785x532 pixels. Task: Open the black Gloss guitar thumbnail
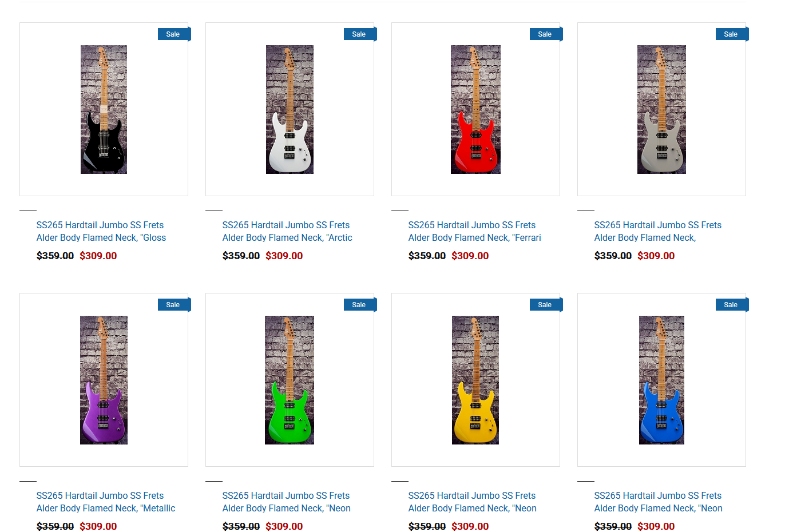click(104, 110)
